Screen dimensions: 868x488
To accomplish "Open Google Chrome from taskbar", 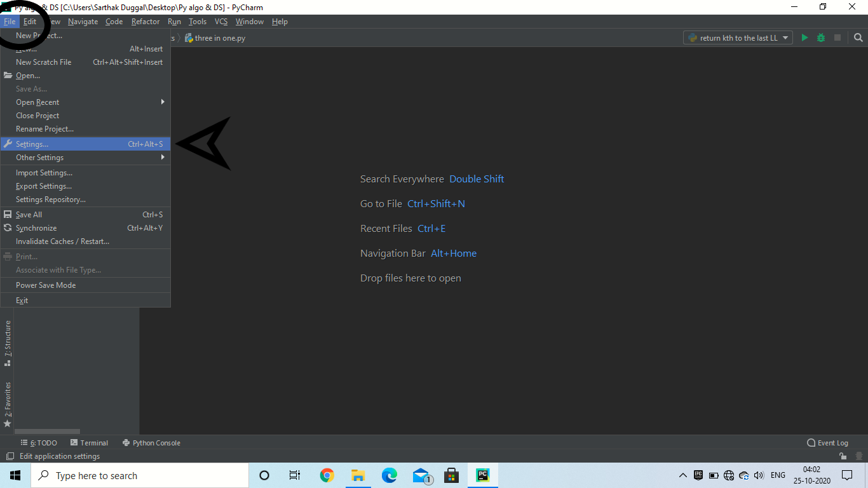I will pos(327,475).
